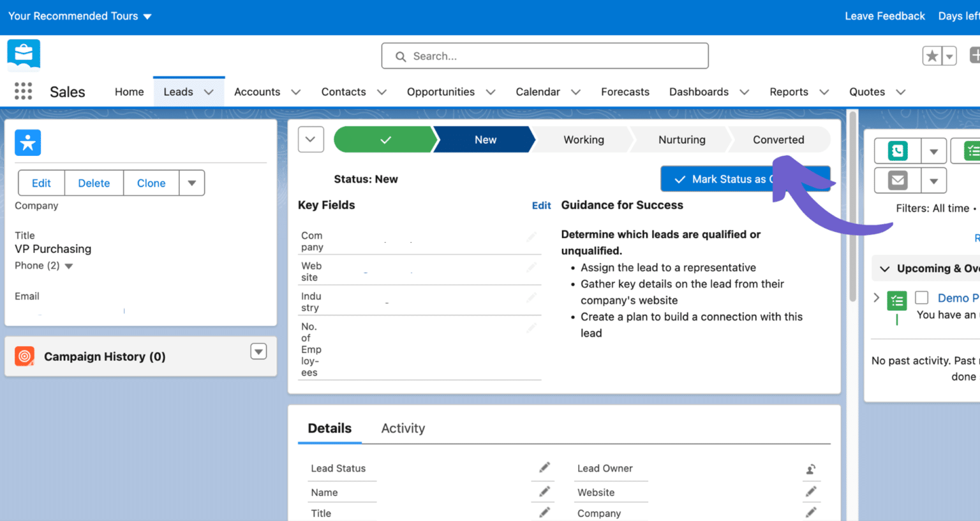Collapse the Upcoming & Overdue section
This screenshot has height=521, width=980.
click(885, 268)
